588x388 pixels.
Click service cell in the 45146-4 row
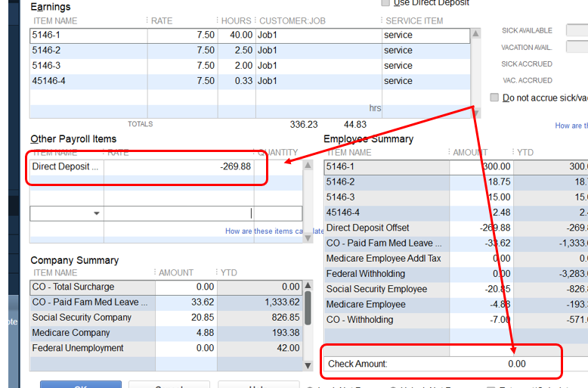pyautogui.click(x=426, y=81)
